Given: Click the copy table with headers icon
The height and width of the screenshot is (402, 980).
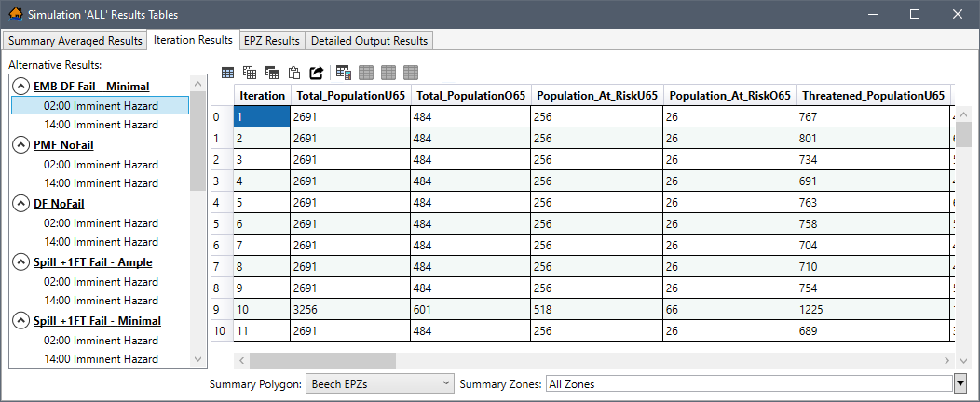Looking at the screenshot, I should (x=272, y=73).
